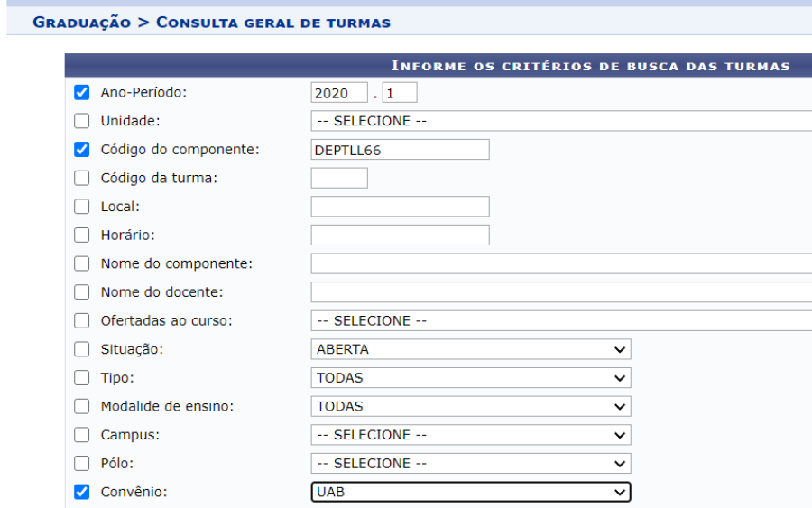
Task: Enable the Local filter checkbox
Action: (82, 207)
